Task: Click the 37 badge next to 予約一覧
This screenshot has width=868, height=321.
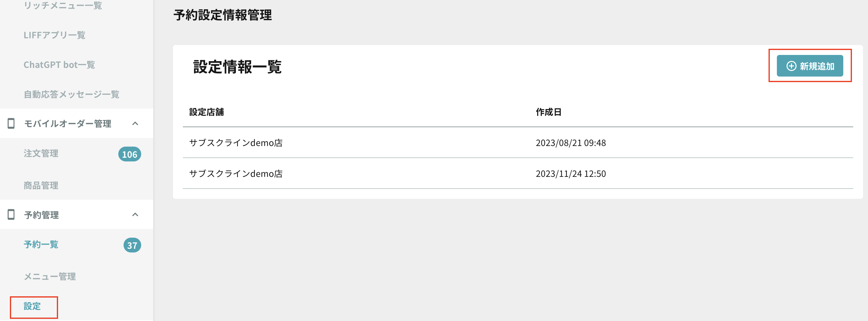Action: tap(132, 245)
